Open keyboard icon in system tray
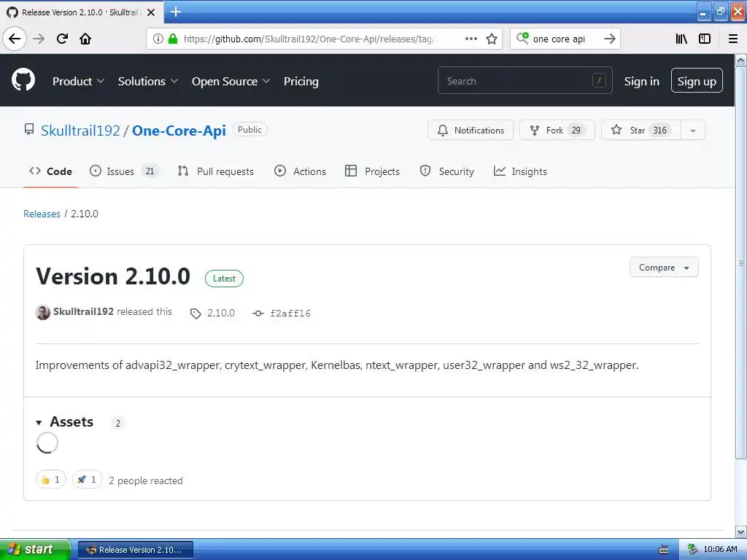The height and width of the screenshot is (560, 747). point(664,550)
